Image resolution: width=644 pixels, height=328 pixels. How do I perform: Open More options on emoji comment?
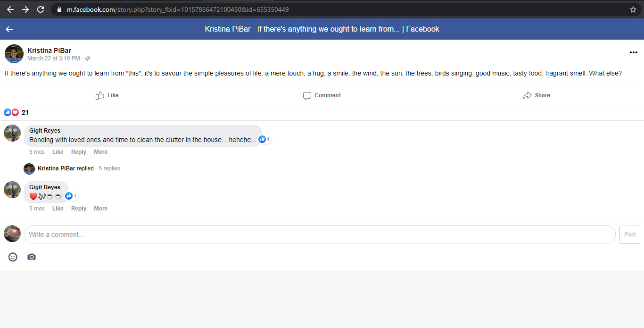(x=100, y=209)
